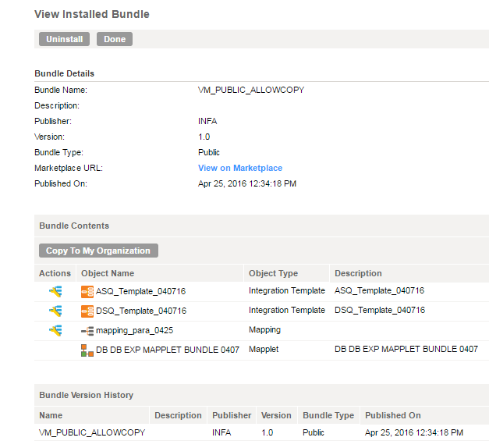Click the Actions column header
The width and height of the screenshot is (489, 448).
pos(55,273)
